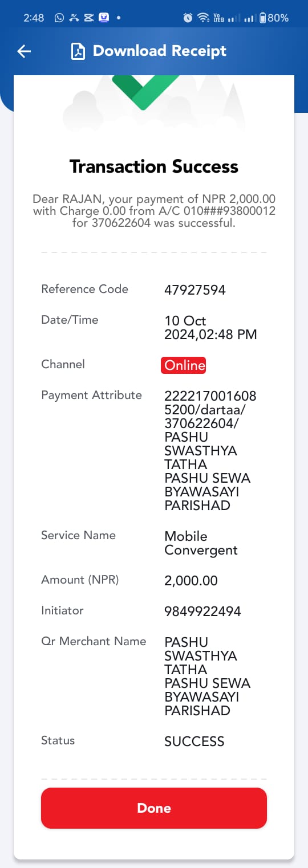Tap the missed call status icon

(74, 18)
